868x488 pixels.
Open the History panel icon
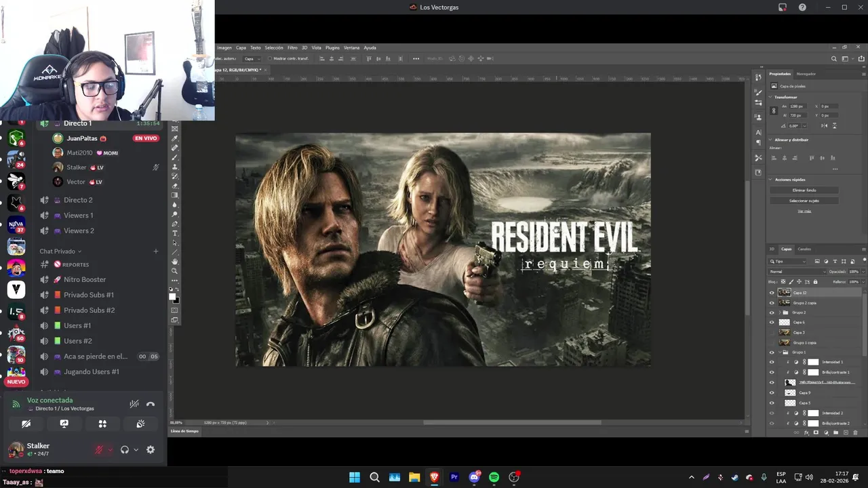coord(758,77)
